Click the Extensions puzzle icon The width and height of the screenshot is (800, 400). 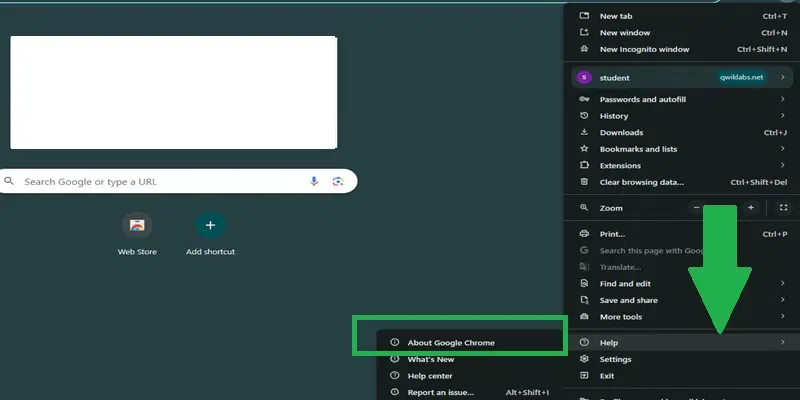[x=584, y=165]
